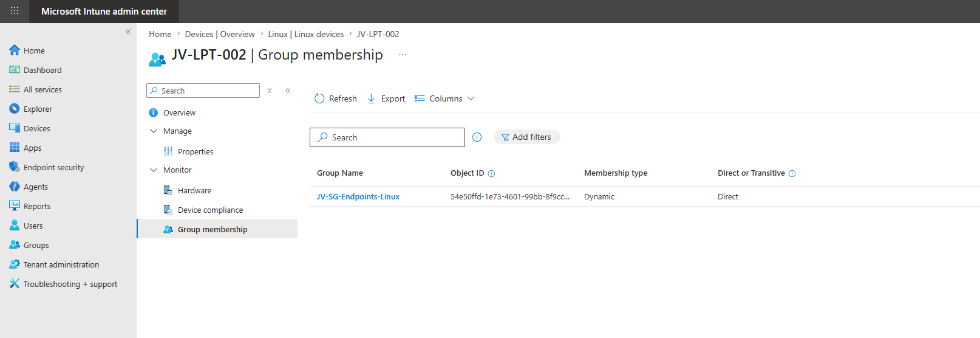Focus the group membership Search field
Image resolution: width=980 pixels, height=338 pixels.
point(387,137)
